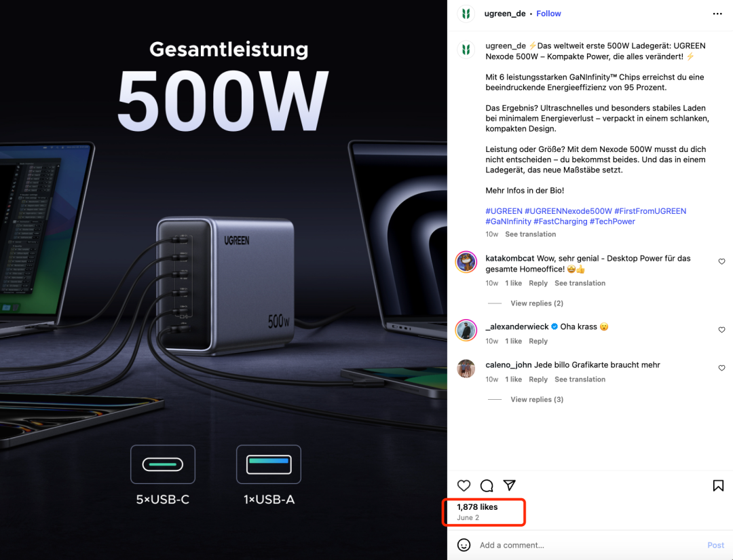Reply to _alexanderwieck's comment
Image resolution: width=733 pixels, height=560 pixels.
coord(538,341)
